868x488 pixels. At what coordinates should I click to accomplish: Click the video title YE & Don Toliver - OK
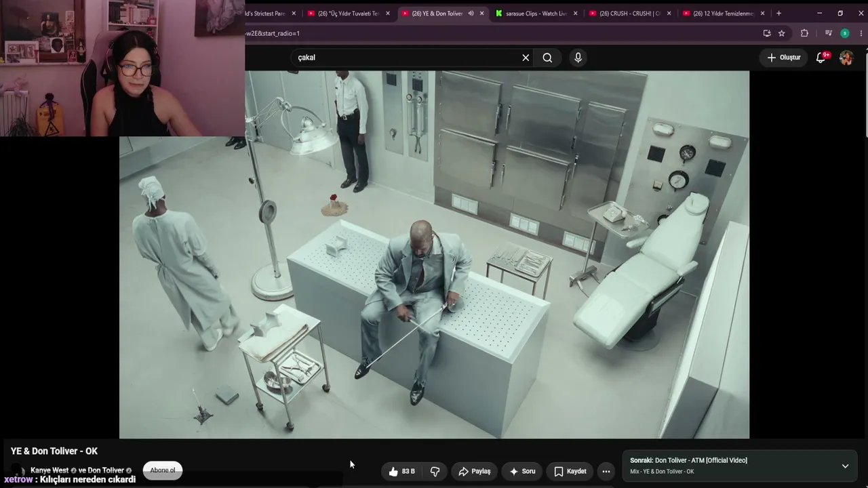click(x=54, y=451)
